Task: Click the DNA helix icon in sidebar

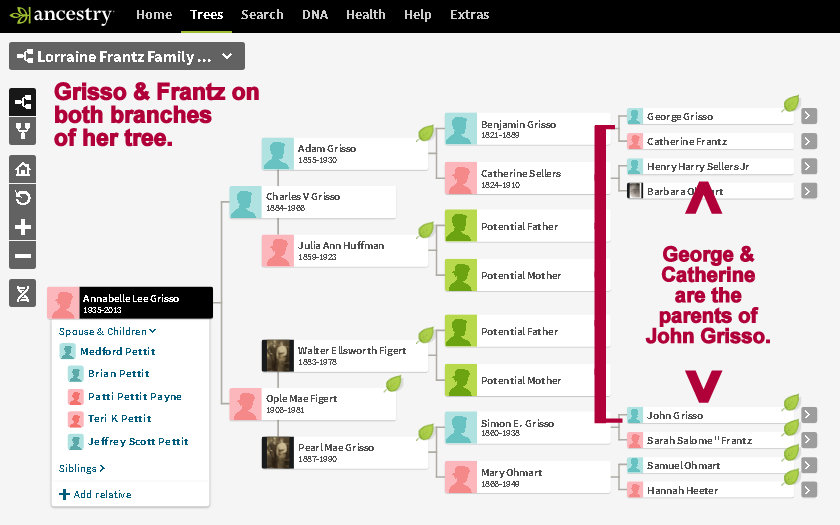Action: click(x=23, y=293)
